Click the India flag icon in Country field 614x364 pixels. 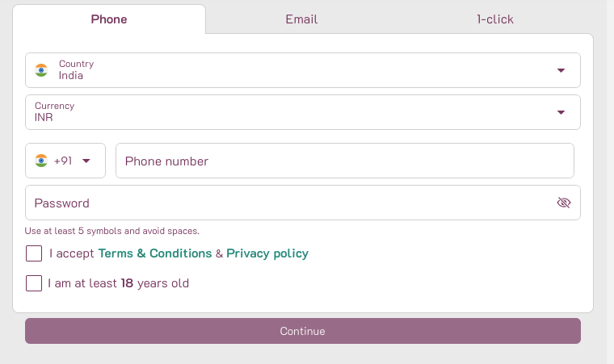pos(41,70)
